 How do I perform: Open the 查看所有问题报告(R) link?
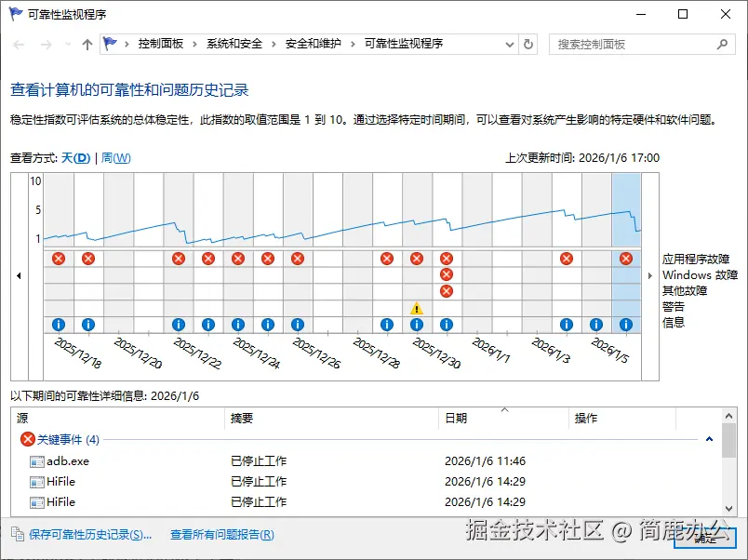[x=222, y=535]
